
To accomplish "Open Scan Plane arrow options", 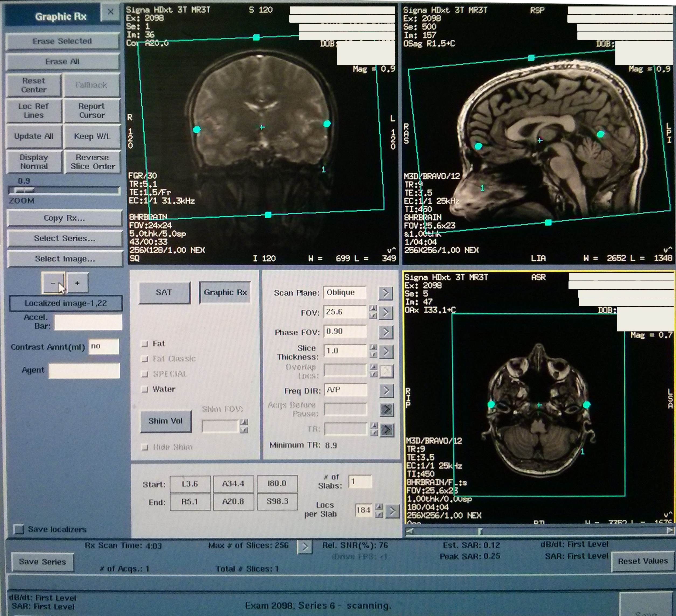I will [x=386, y=293].
